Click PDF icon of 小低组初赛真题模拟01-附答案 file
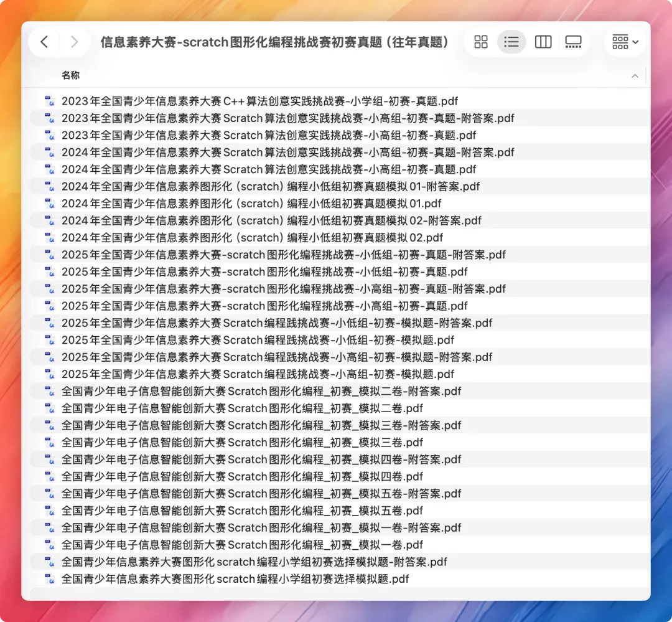 click(50, 186)
